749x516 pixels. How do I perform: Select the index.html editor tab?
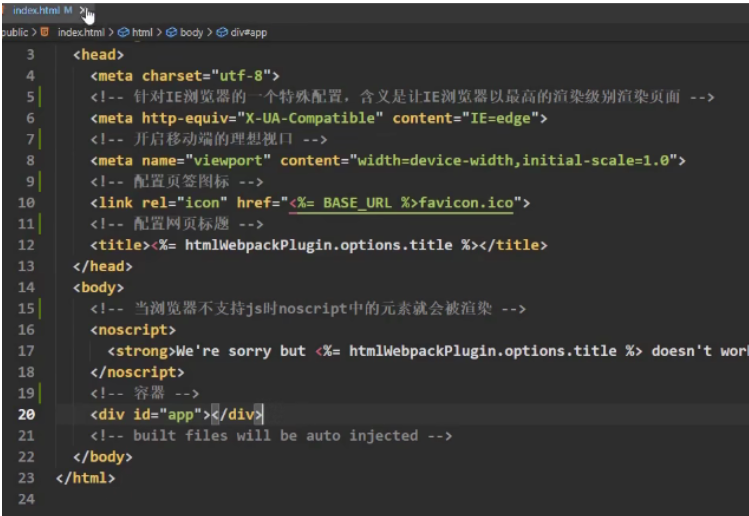coord(40,11)
